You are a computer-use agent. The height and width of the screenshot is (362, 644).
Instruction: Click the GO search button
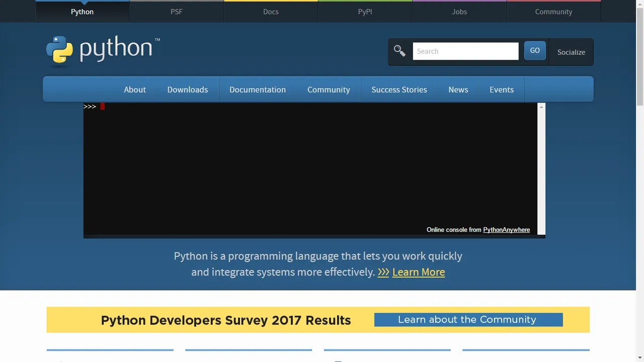click(x=535, y=51)
